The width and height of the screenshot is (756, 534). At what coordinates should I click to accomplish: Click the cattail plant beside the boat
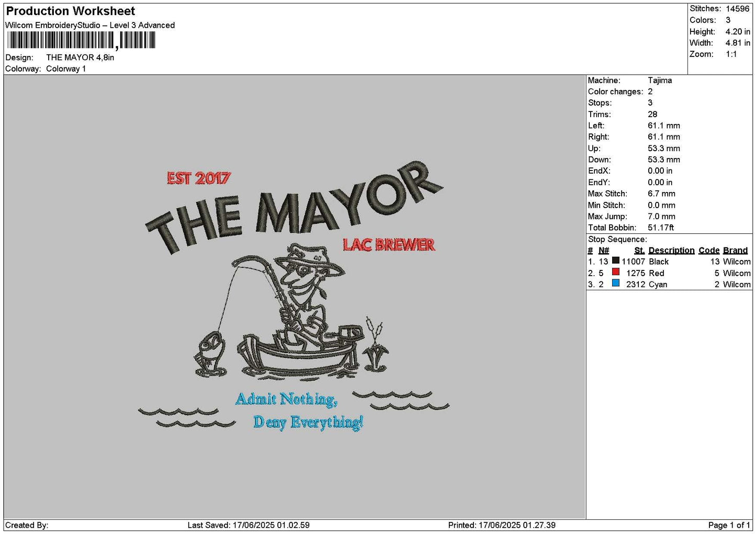[x=375, y=343]
